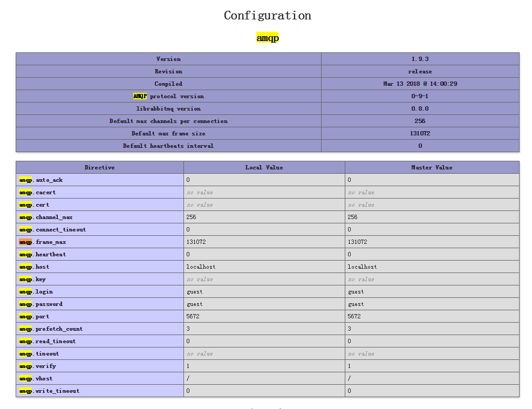Select the Mar 13 2018 compile date

click(420, 84)
